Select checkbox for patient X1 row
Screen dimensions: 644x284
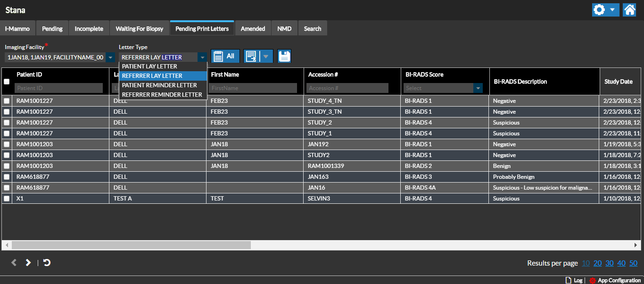7,199
